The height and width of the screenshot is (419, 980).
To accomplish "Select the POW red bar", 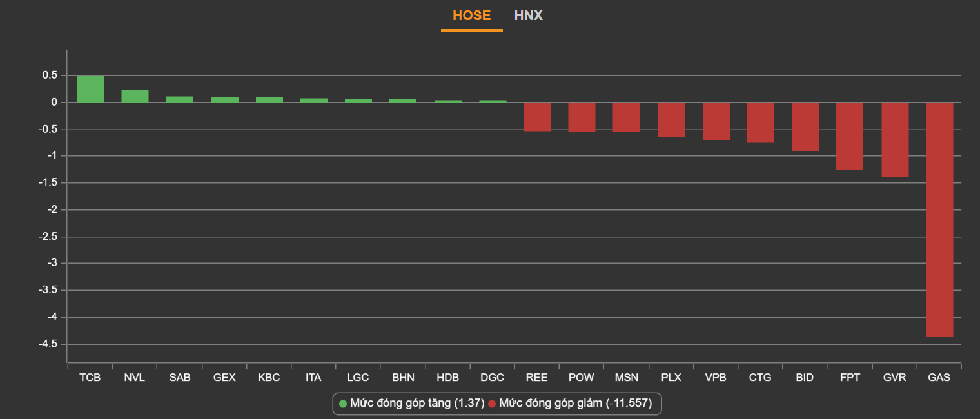I will (582, 117).
